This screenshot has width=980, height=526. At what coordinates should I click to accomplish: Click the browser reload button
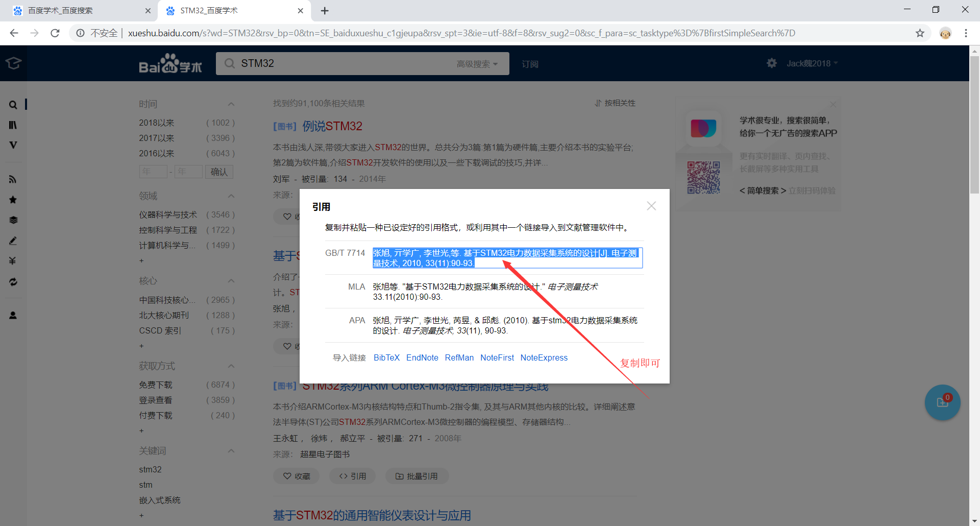coord(55,33)
